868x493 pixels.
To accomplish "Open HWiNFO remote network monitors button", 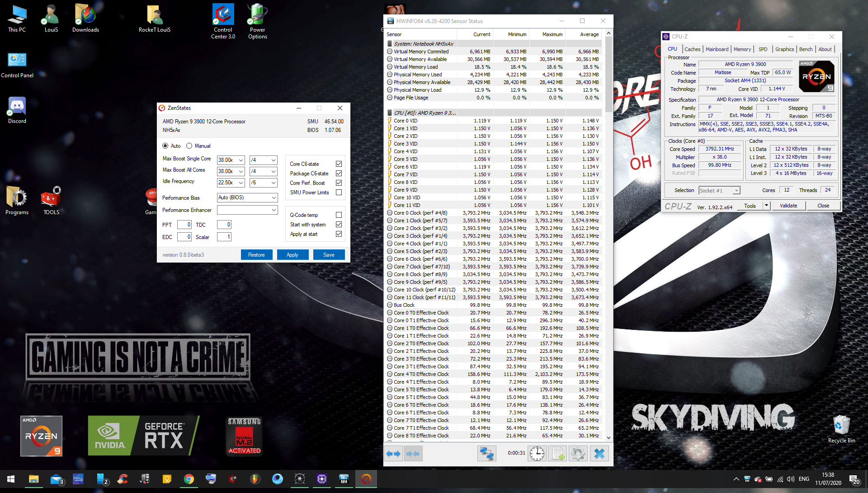I will (487, 454).
